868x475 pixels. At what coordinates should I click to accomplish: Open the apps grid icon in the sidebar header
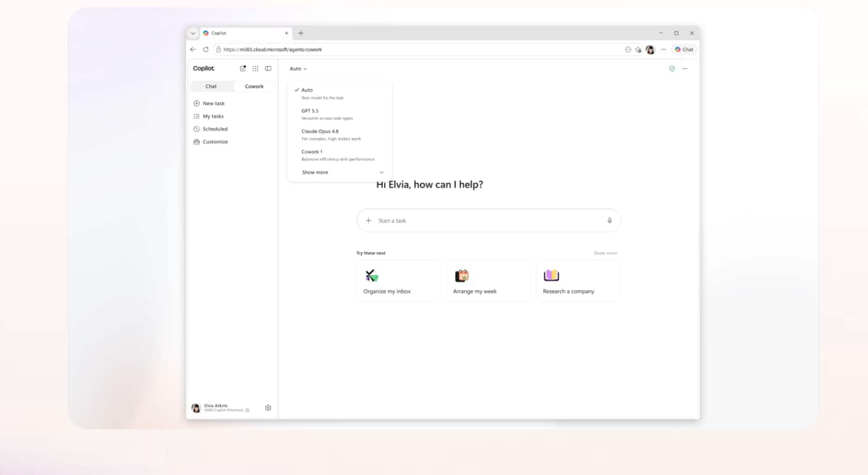tap(256, 68)
